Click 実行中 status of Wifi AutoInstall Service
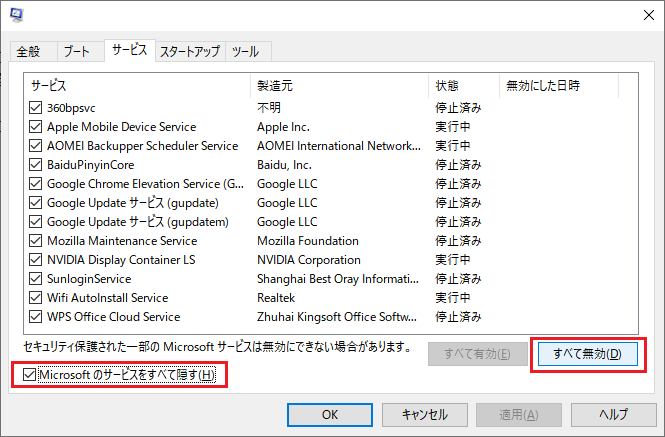 click(x=453, y=298)
